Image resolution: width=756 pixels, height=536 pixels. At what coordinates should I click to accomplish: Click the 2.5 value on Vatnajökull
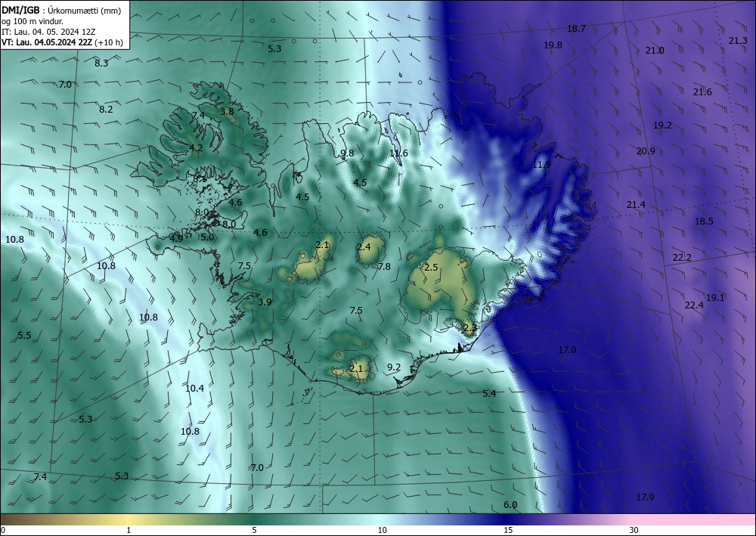pos(431,268)
